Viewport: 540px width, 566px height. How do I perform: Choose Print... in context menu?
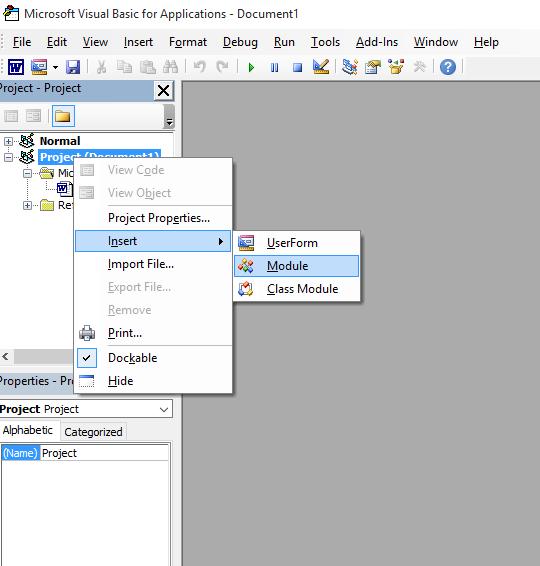pyautogui.click(x=153, y=333)
